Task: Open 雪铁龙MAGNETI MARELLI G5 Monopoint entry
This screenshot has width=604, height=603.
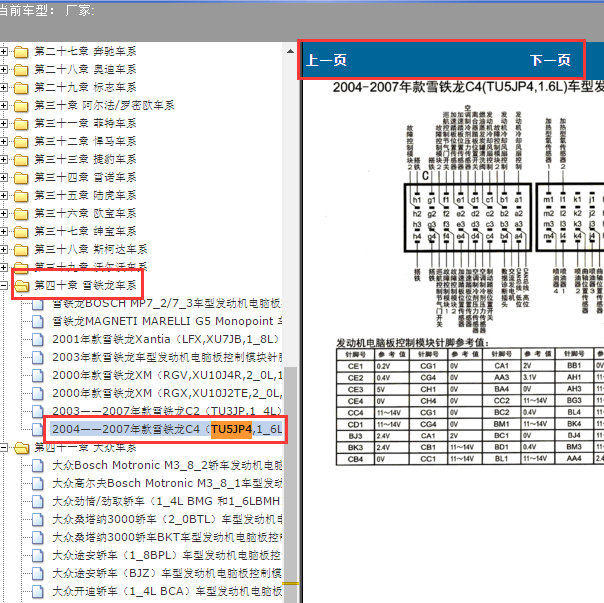Action: coord(167,321)
